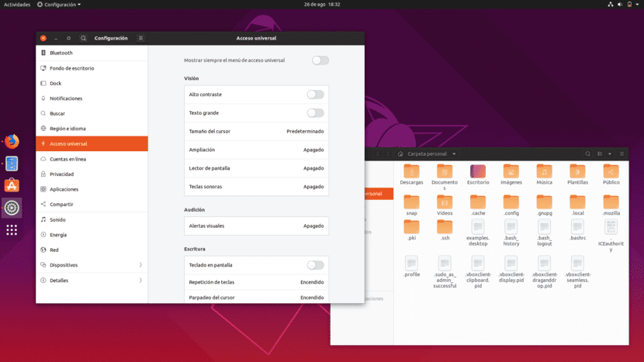This screenshot has width=644, height=362.
Task: Open the Configuración app menu in top bar
Action: pos(59,5)
